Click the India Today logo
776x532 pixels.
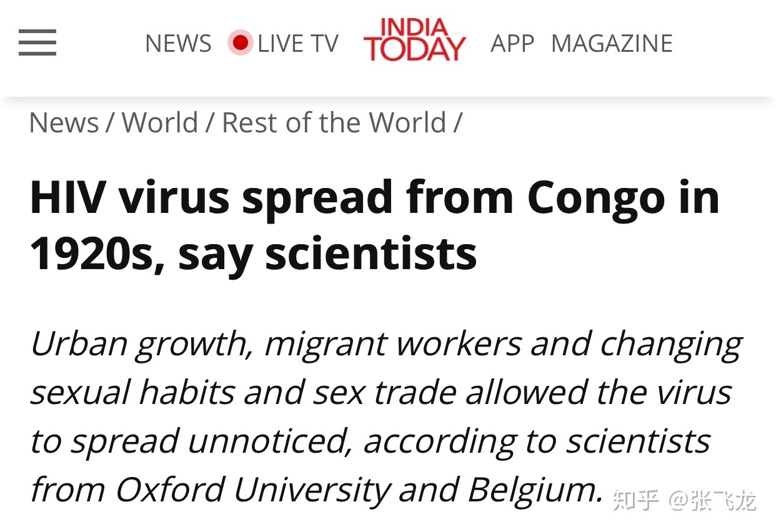tap(414, 41)
